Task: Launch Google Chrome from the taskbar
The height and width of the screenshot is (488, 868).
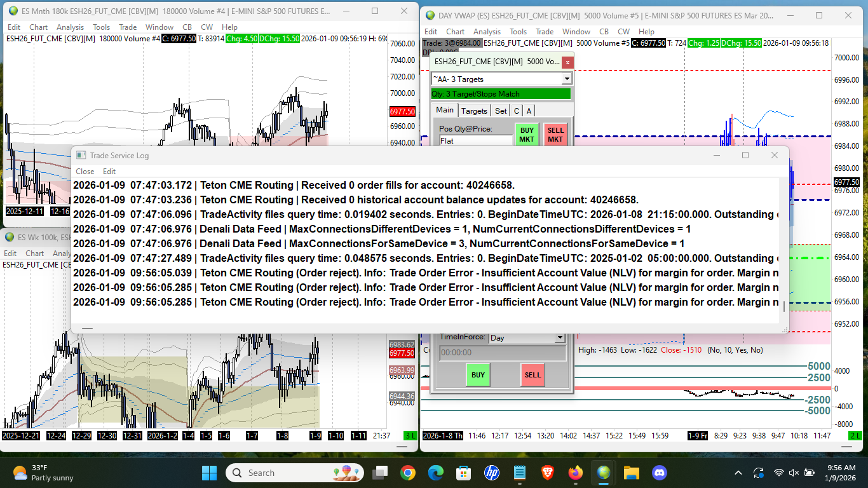Action: [x=408, y=473]
